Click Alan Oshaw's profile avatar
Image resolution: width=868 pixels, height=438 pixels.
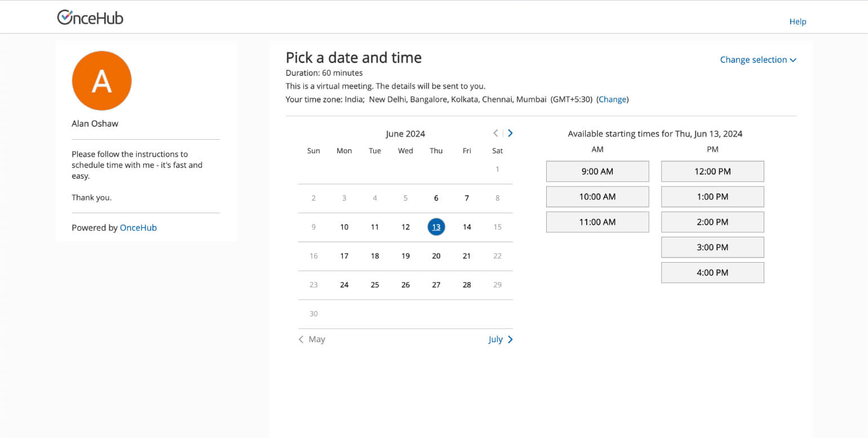[101, 80]
